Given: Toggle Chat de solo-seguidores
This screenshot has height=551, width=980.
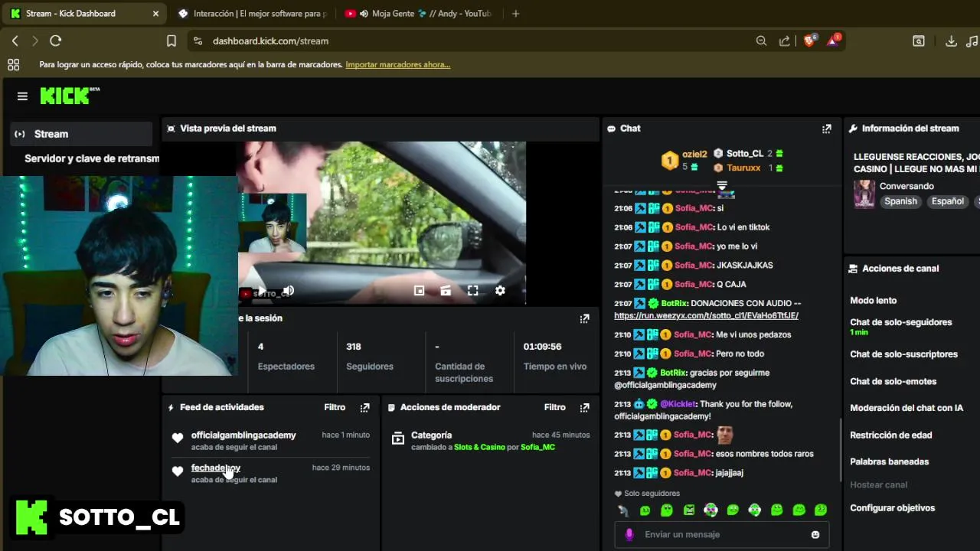Looking at the screenshot, I should coord(900,322).
